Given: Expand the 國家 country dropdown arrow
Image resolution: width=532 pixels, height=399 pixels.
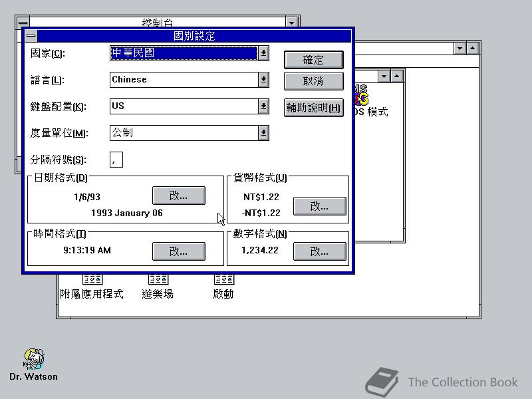Looking at the screenshot, I should click(x=263, y=53).
